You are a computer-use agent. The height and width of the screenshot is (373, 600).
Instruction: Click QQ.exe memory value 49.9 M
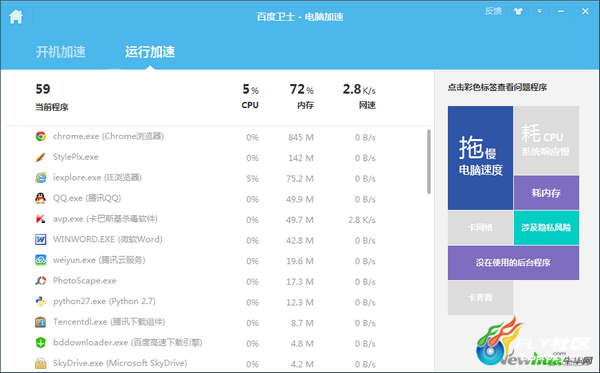(x=300, y=199)
